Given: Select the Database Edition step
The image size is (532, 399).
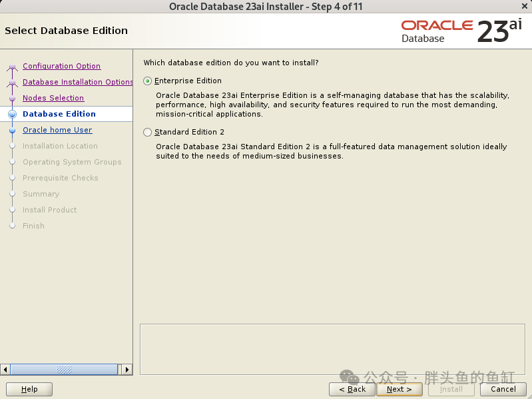Looking at the screenshot, I should tap(59, 114).
